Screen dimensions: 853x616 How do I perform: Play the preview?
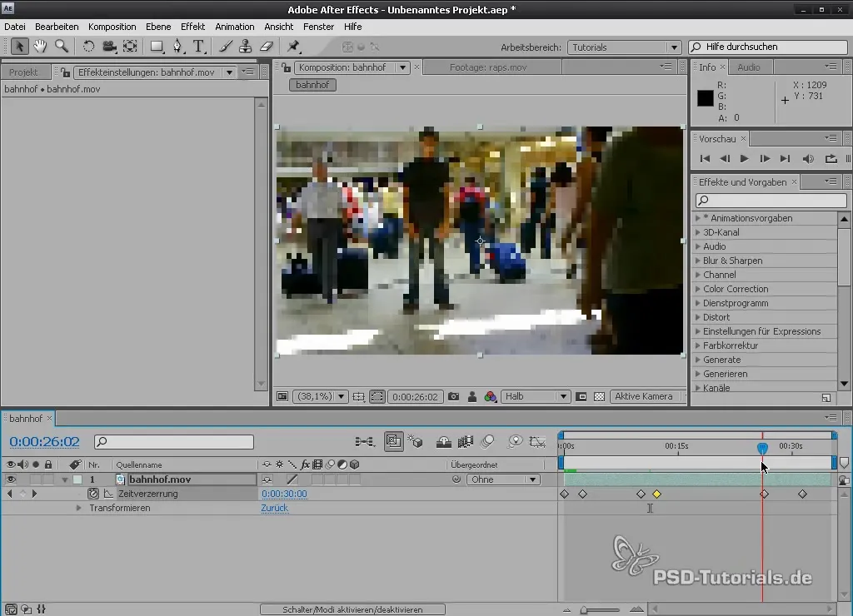pyautogui.click(x=744, y=159)
